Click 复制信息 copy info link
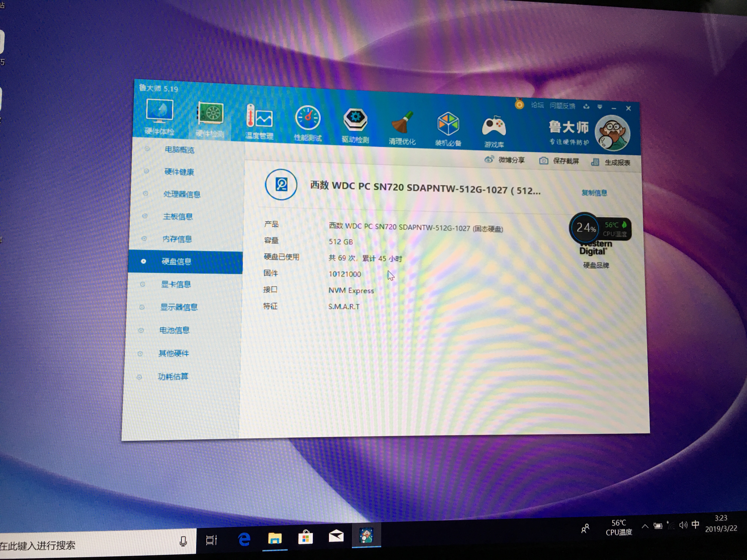 coord(594,193)
